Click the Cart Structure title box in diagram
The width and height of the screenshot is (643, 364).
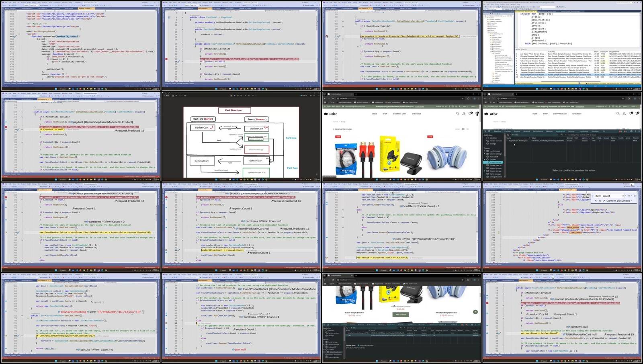coord(235,110)
